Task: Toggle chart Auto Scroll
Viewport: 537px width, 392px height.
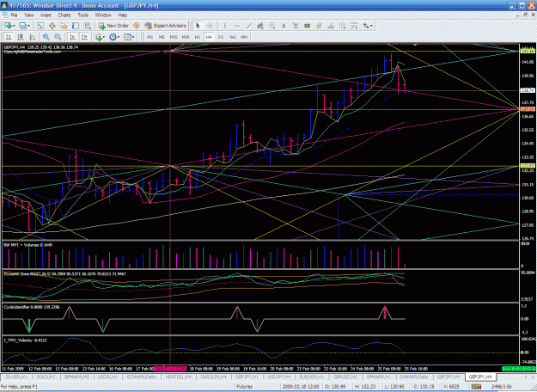Action: click(73, 37)
